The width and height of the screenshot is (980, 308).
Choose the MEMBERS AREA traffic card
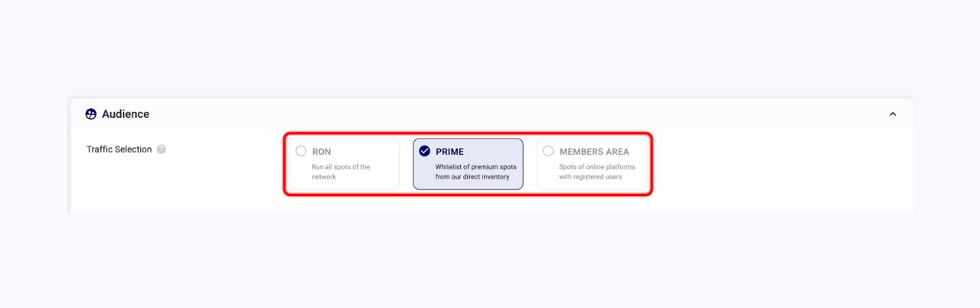click(x=592, y=164)
